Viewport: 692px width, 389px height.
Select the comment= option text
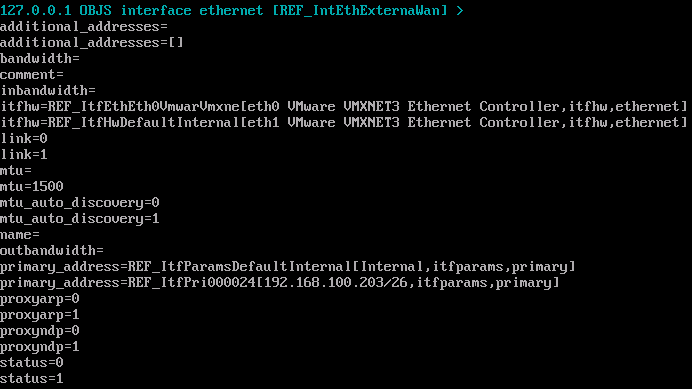click(x=32, y=75)
